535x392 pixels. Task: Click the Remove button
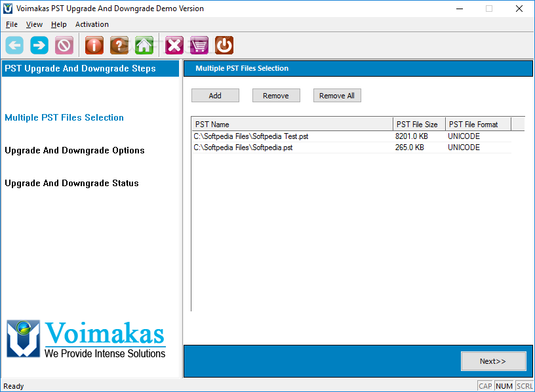(x=276, y=96)
